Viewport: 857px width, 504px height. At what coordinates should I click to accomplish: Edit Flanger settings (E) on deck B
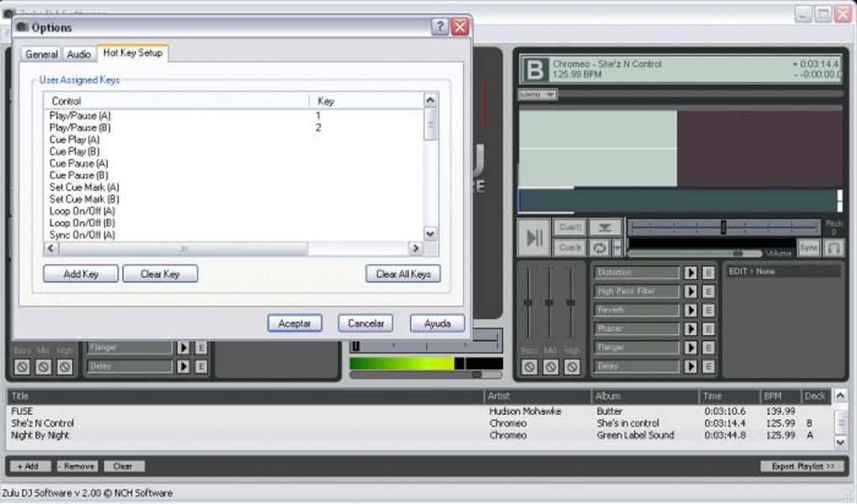pos(708,348)
